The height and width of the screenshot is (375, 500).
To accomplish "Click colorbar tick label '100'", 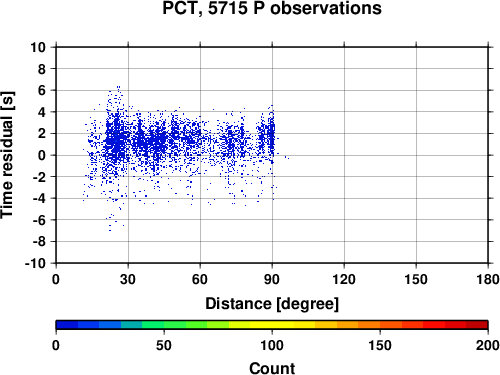I will [x=272, y=345].
